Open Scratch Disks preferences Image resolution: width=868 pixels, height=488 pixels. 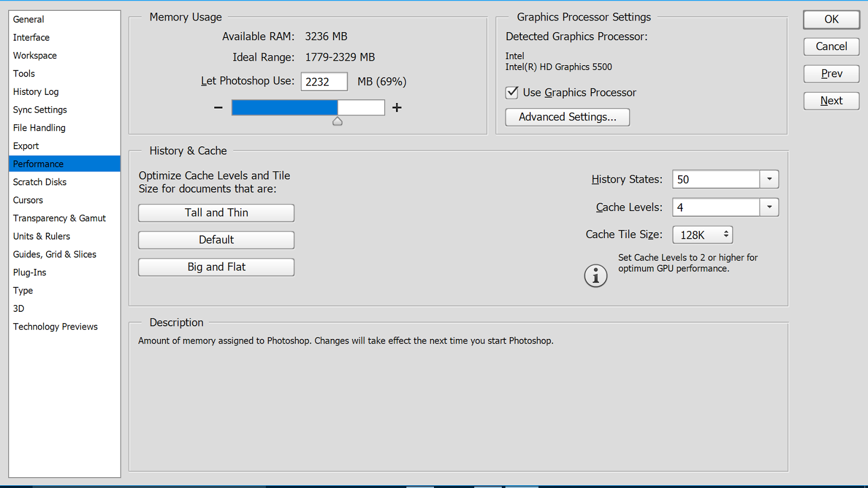(x=65, y=182)
